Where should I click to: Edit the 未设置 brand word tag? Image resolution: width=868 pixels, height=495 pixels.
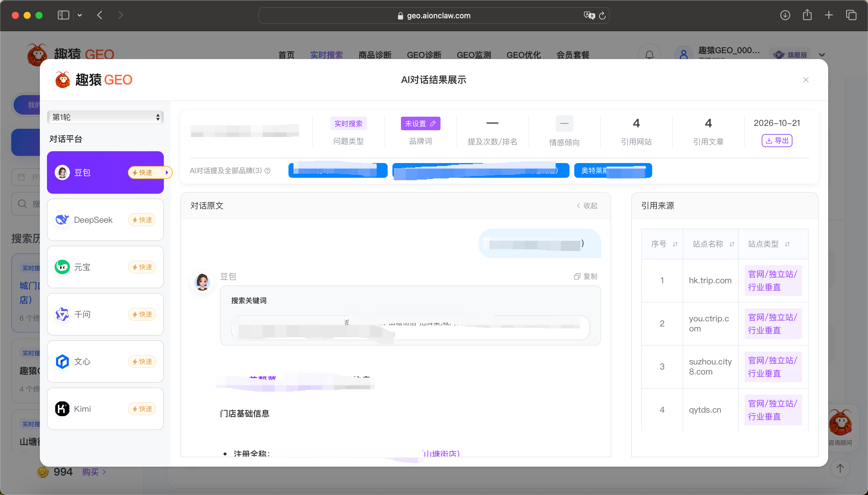coord(420,123)
